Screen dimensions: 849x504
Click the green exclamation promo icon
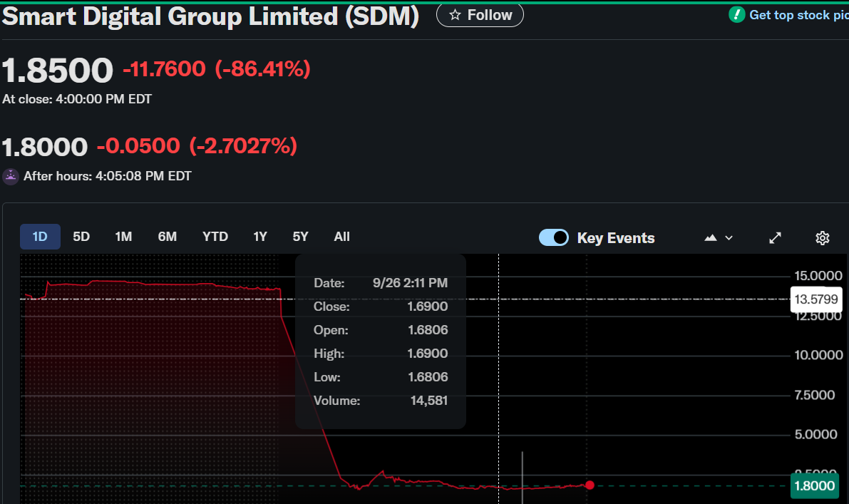pos(737,15)
